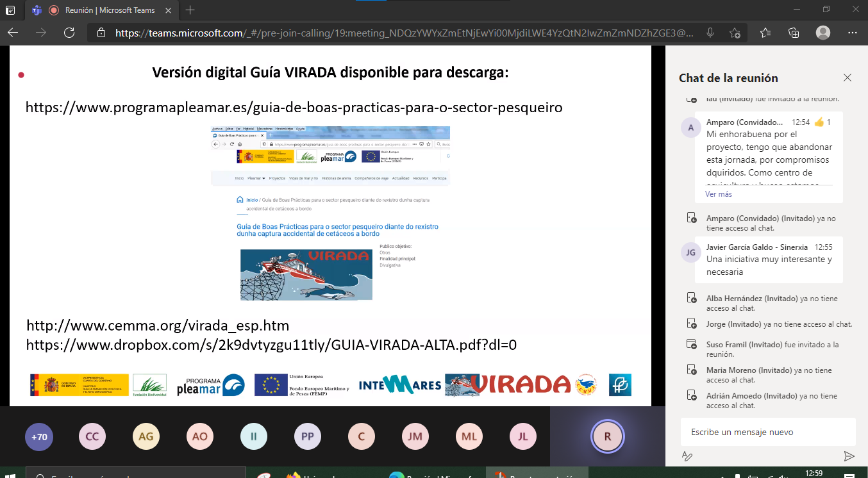The image size is (868, 478).
Task: Click the Adrián Amoedo chat access notice
Action: (x=772, y=400)
